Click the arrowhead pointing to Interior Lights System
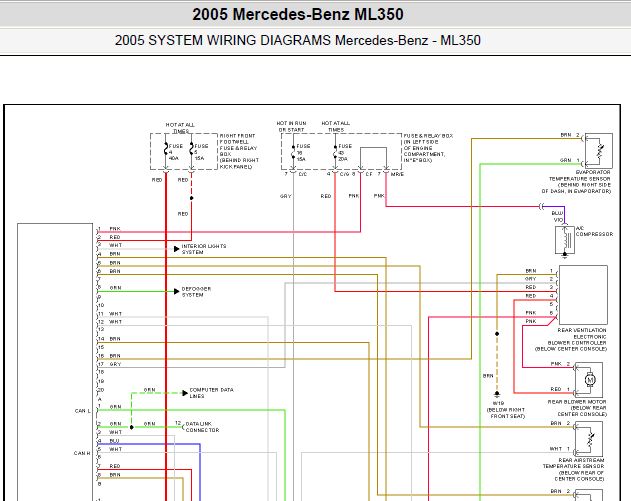 pyautogui.click(x=176, y=249)
